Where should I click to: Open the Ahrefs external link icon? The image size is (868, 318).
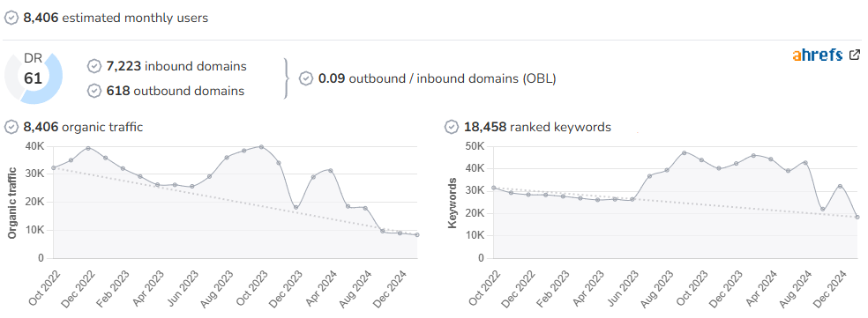pyautogui.click(x=855, y=55)
